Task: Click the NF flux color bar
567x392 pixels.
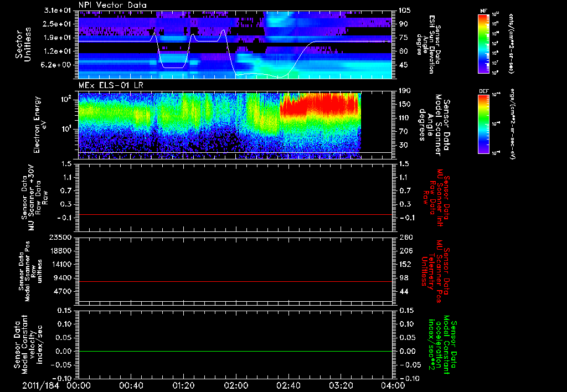Action: pyautogui.click(x=483, y=44)
